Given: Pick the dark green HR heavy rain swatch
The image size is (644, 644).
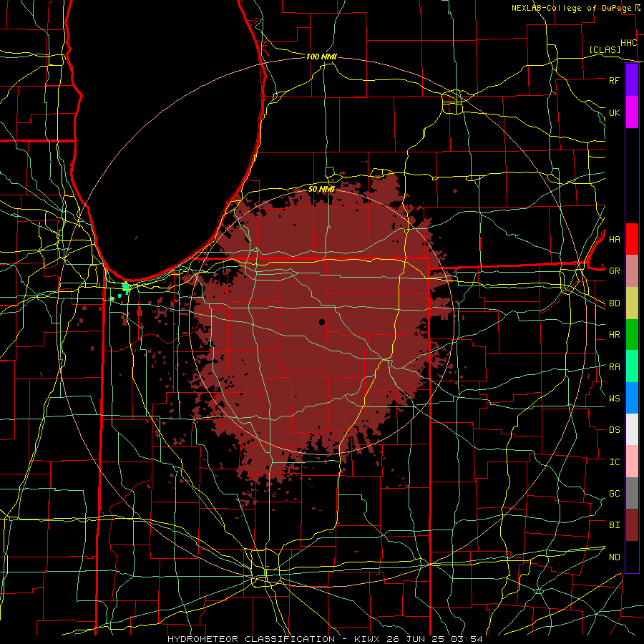Looking at the screenshot, I should click(632, 335).
